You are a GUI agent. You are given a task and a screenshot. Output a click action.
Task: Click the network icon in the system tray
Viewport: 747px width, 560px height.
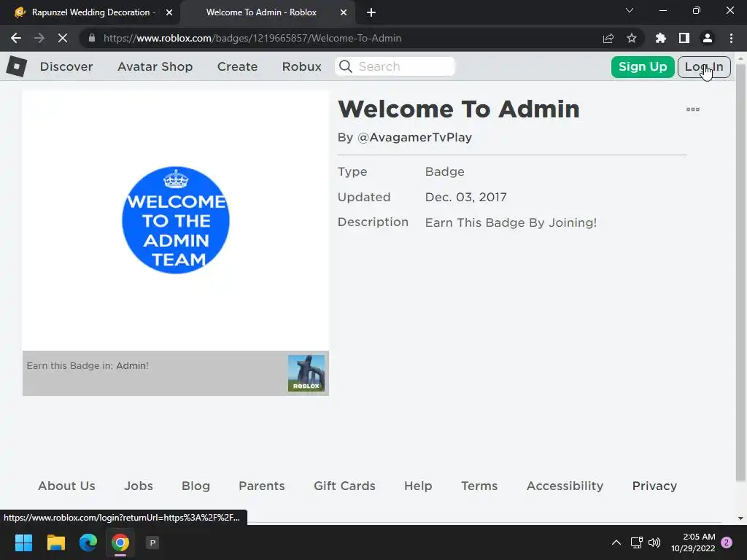point(636,542)
